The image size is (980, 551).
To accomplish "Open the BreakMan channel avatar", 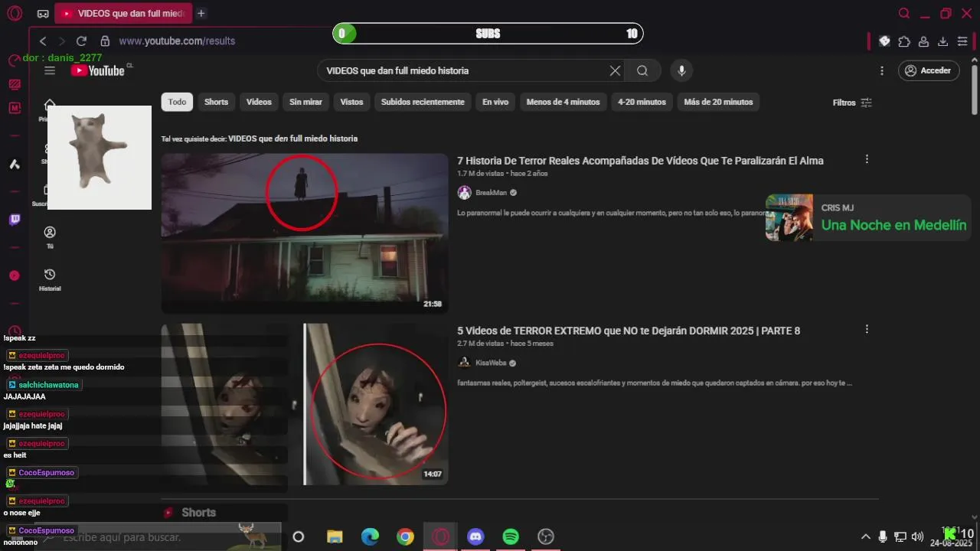I will pos(464,193).
